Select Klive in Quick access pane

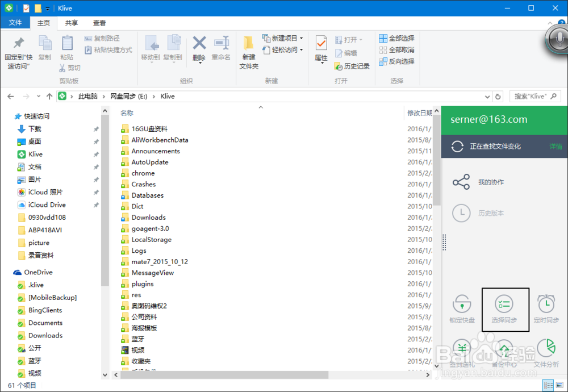pos(35,155)
